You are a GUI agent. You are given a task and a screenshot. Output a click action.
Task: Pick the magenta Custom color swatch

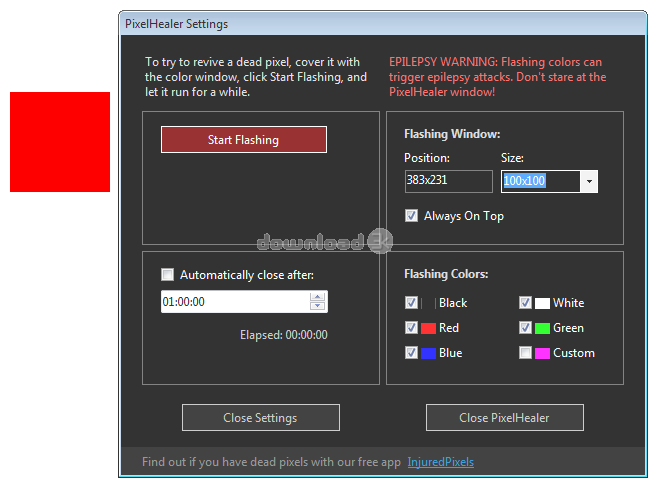point(542,353)
